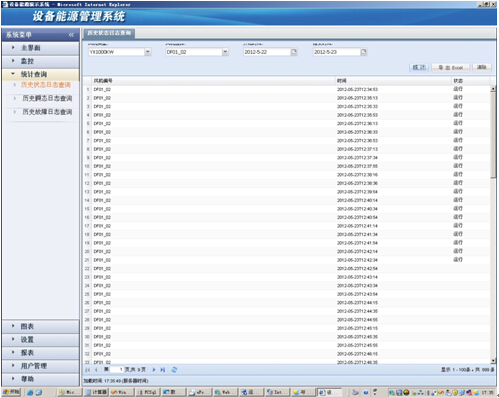This screenshot has height=398, width=499.
Task: Click the 查询 search button
Action: (419, 67)
